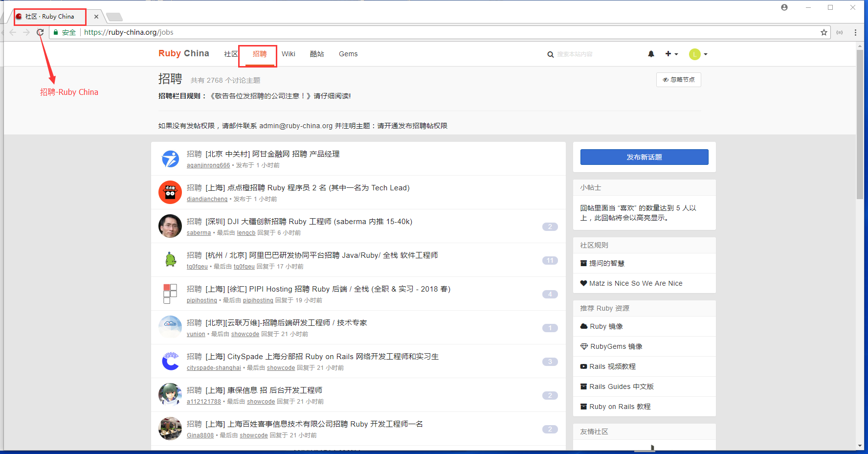The width and height of the screenshot is (868, 454).
Task: Click the cityspade-shanghai avatar
Action: tap(170, 361)
